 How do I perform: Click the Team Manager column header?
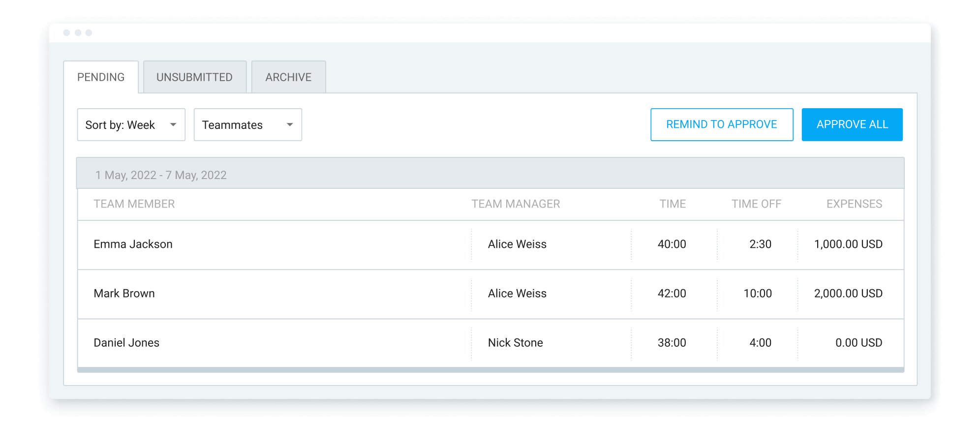coord(516,204)
